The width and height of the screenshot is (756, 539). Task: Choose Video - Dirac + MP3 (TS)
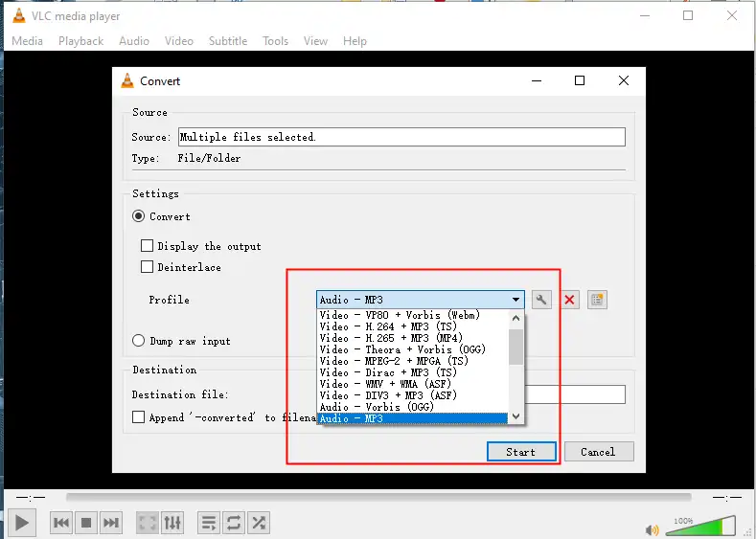(412, 372)
